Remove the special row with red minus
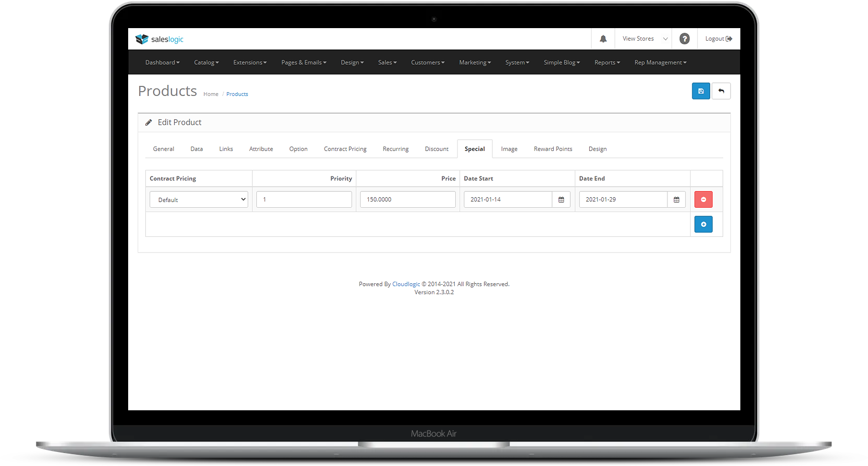868x466 pixels. pos(703,199)
